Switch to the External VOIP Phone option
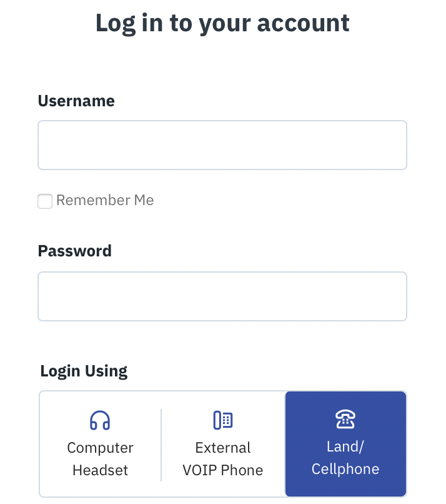Image resolution: width=446 pixels, height=504 pixels. coord(222,444)
